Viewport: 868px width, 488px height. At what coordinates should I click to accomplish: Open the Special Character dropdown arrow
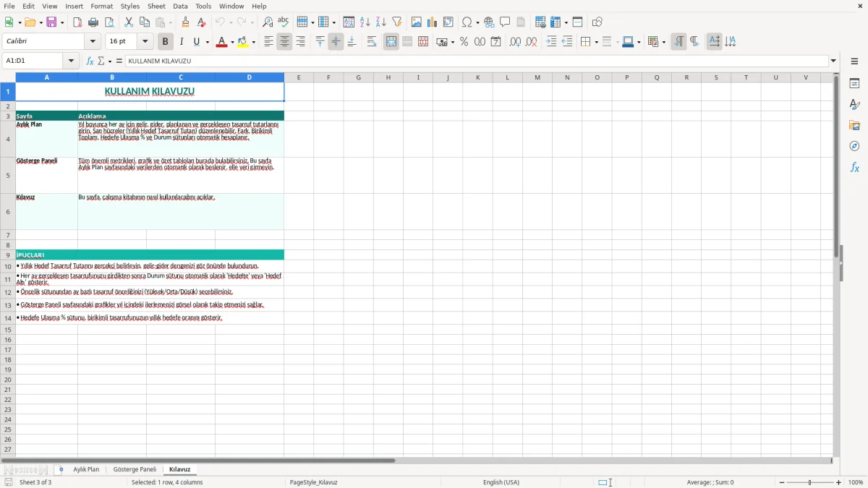coord(478,22)
